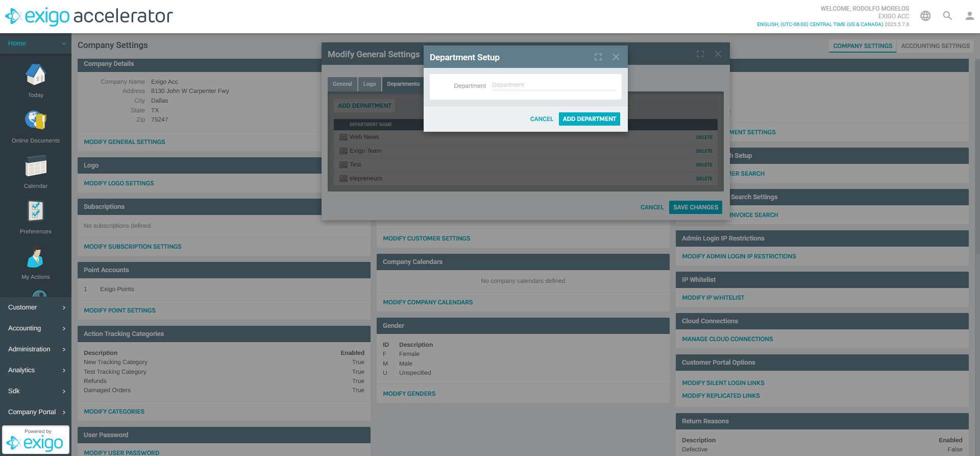Image resolution: width=980 pixels, height=456 pixels.
Task: Click Add Department above department list
Action: click(x=364, y=106)
